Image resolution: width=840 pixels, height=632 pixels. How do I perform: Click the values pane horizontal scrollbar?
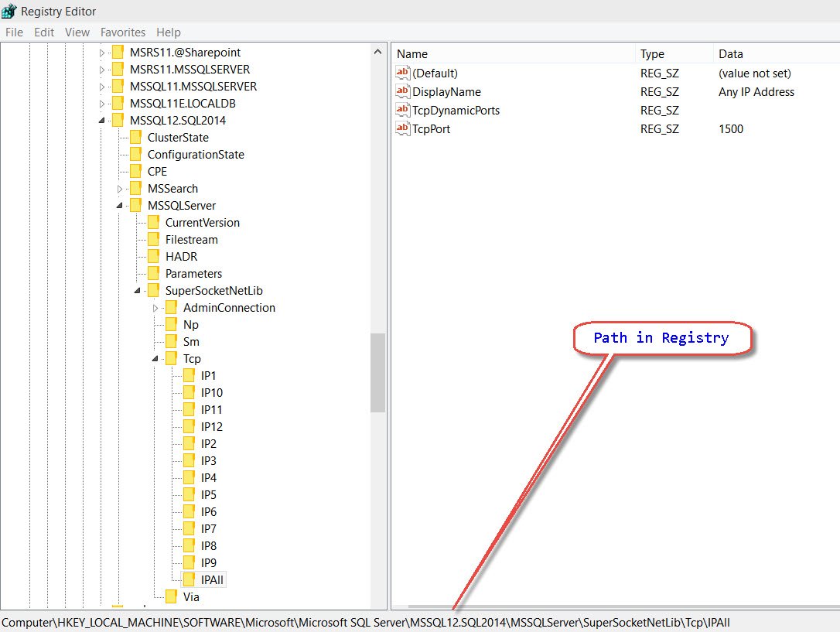pyautogui.click(x=624, y=606)
